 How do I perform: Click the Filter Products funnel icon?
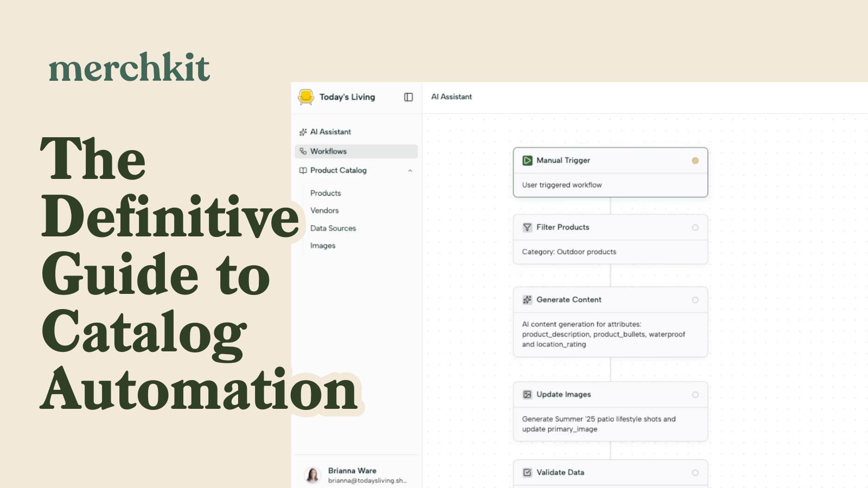[x=527, y=228]
